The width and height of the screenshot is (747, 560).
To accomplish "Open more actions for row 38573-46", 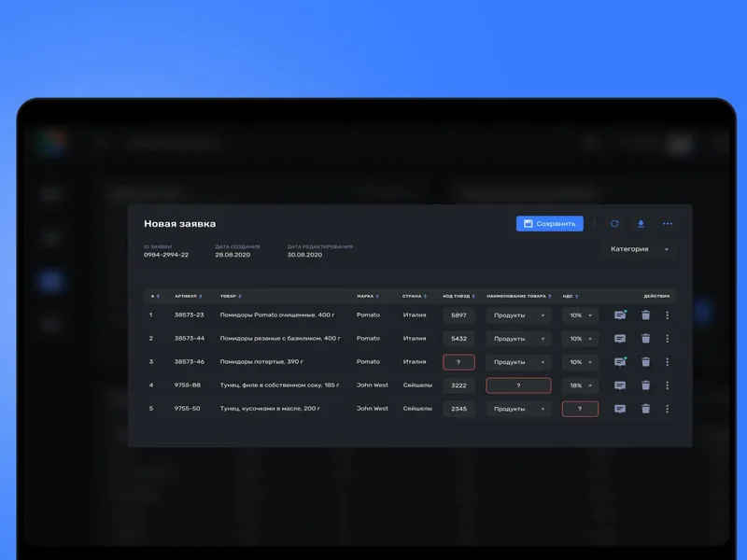I will [x=667, y=362].
